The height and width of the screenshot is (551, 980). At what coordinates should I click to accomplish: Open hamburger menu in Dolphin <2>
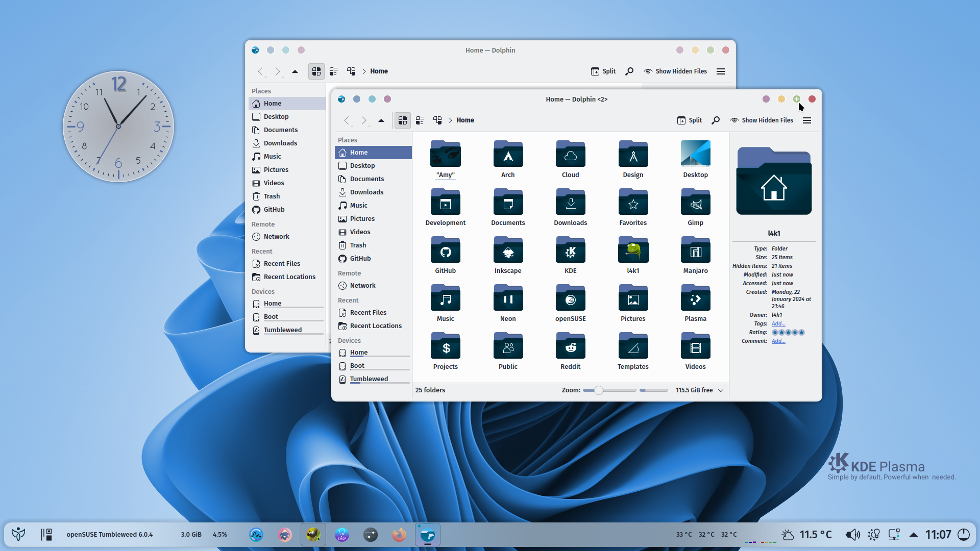pos(807,120)
